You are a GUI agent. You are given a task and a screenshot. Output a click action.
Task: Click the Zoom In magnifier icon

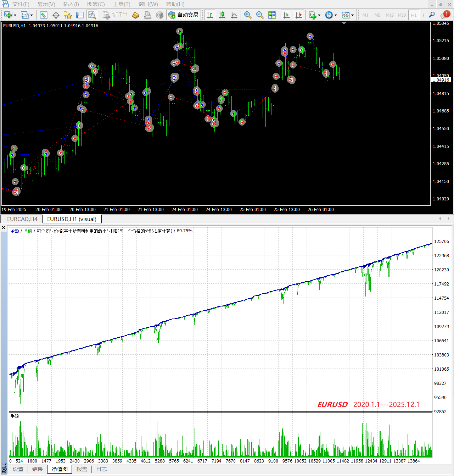click(x=248, y=15)
